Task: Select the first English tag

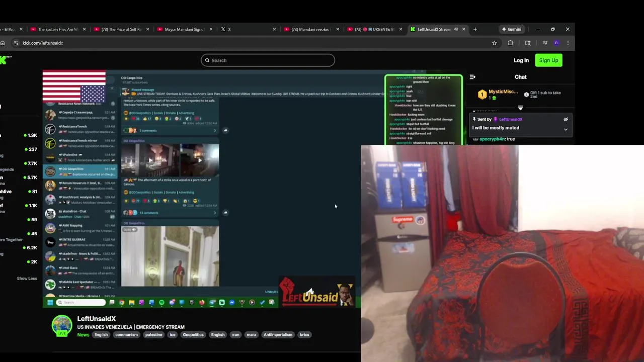Action: [101, 335]
